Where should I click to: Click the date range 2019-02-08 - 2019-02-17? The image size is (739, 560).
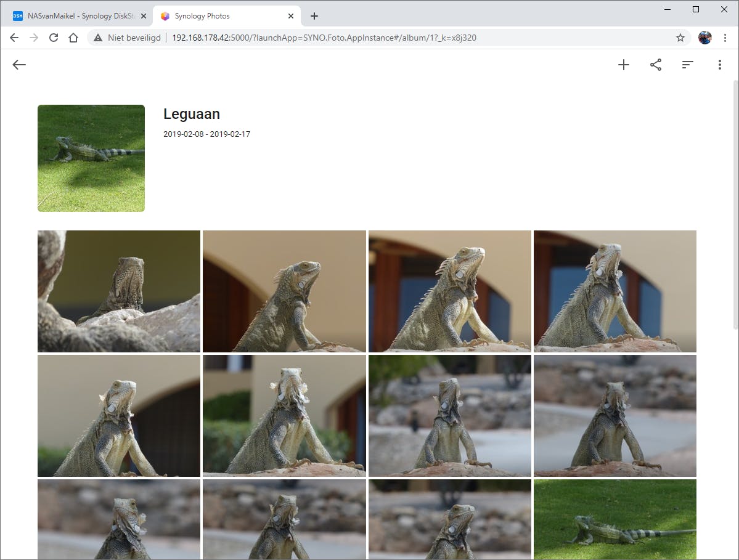(x=206, y=134)
